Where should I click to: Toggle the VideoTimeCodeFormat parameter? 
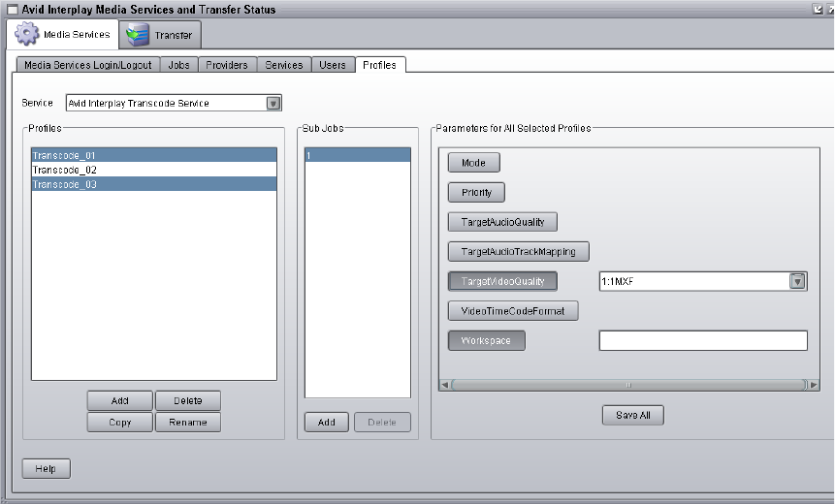(x=513, y=311)
